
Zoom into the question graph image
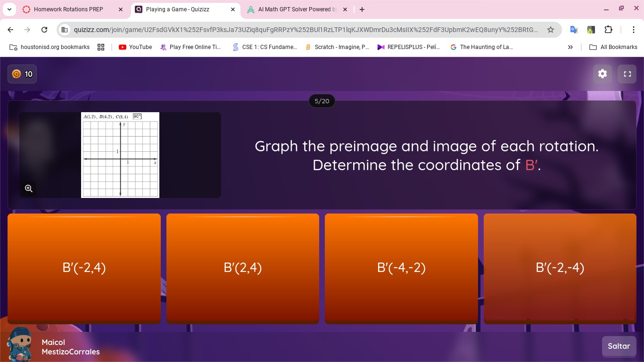pos(29,189)
